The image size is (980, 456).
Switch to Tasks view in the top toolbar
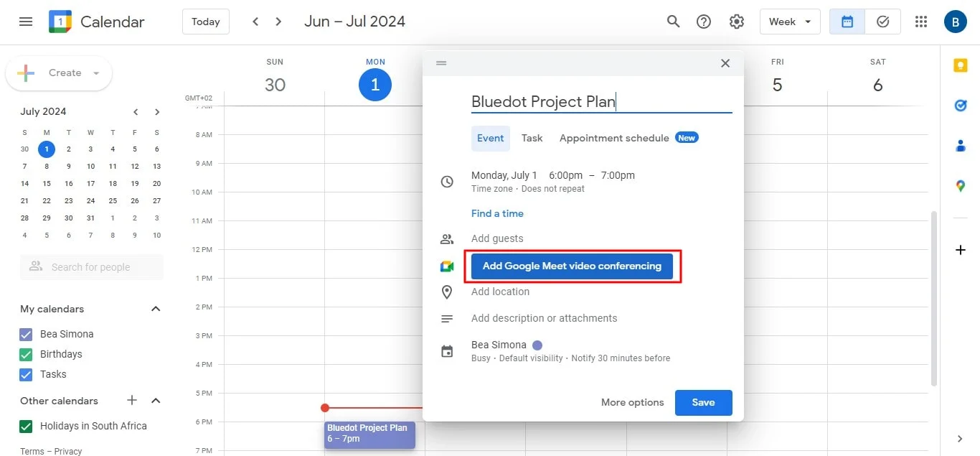coord(882,22)
